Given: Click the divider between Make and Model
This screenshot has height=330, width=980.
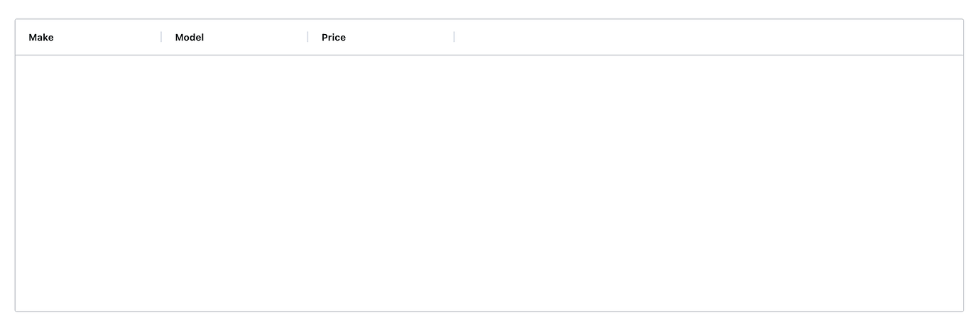Looking at the screenshot, I should [161, 37].
